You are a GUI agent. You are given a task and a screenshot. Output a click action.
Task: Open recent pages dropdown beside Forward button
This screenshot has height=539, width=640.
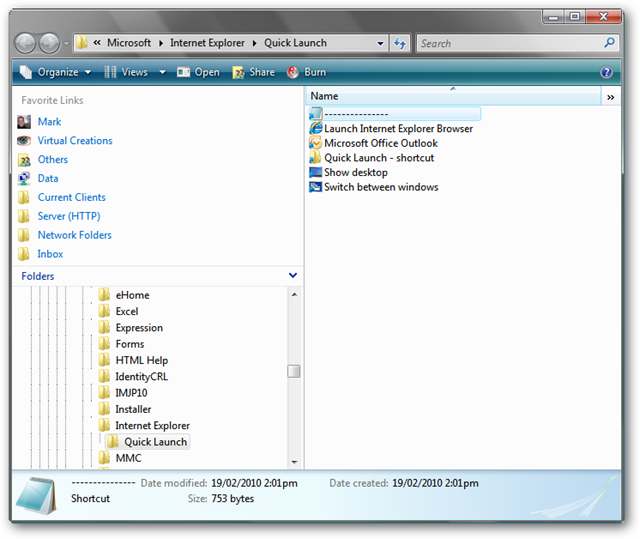click(x=66, y=43)
